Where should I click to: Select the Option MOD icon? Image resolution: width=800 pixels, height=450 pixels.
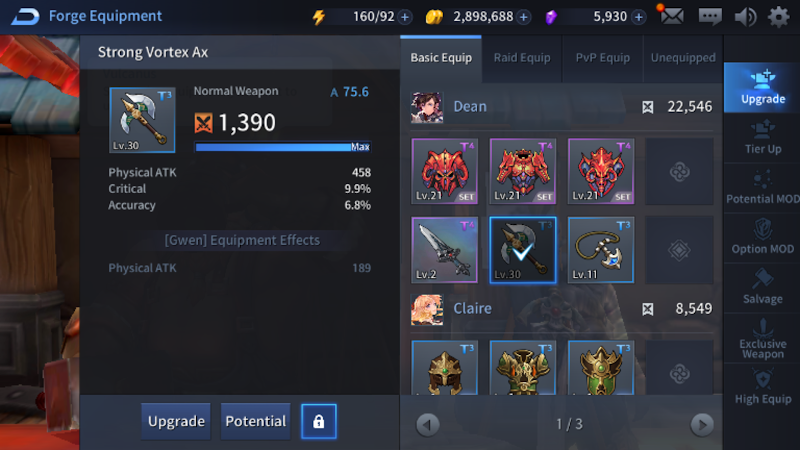coord(762,238)
